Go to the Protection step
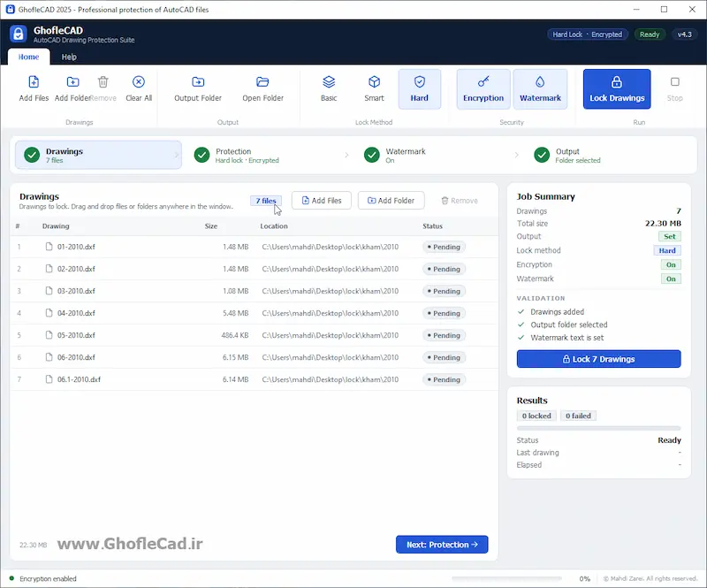 click(268, 155)
